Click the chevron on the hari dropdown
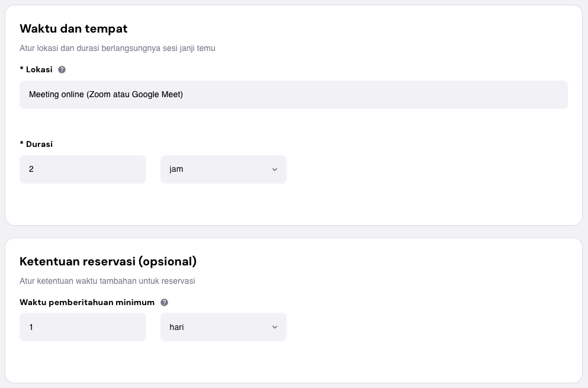The image size is (588, 388). [x=274, y=327]
